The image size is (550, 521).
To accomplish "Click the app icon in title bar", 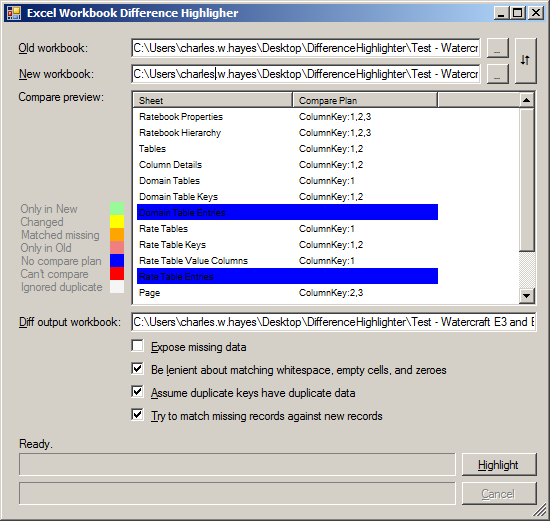I will [14, 13].
